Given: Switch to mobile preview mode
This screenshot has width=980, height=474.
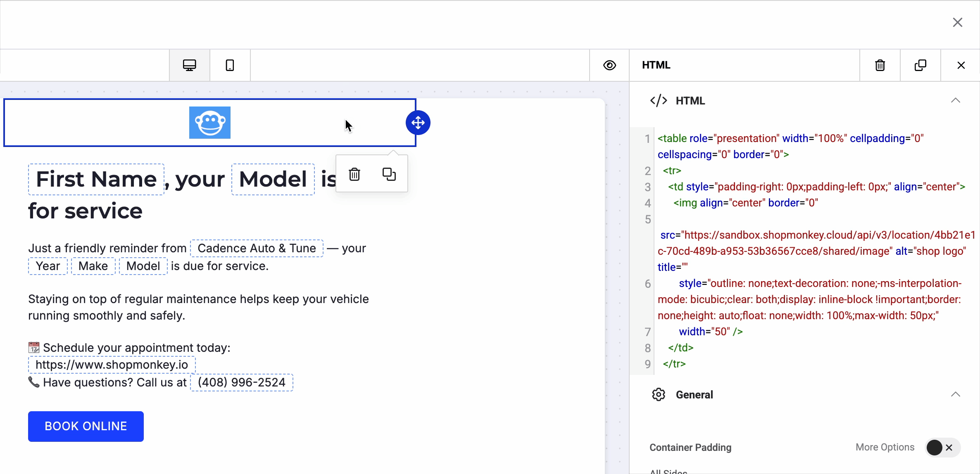Looking at the screenshot, I should 230,65.
